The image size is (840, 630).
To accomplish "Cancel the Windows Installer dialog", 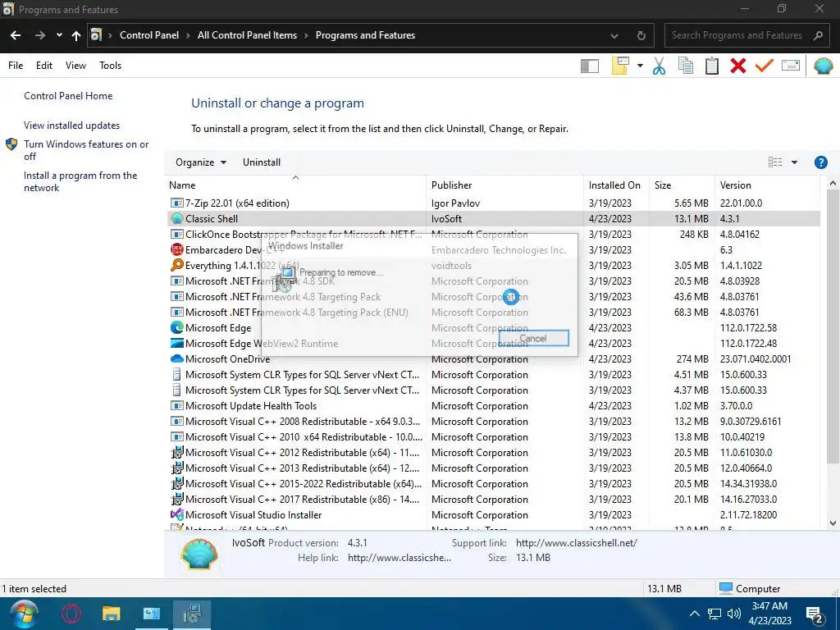I will [x=533, y=338].
